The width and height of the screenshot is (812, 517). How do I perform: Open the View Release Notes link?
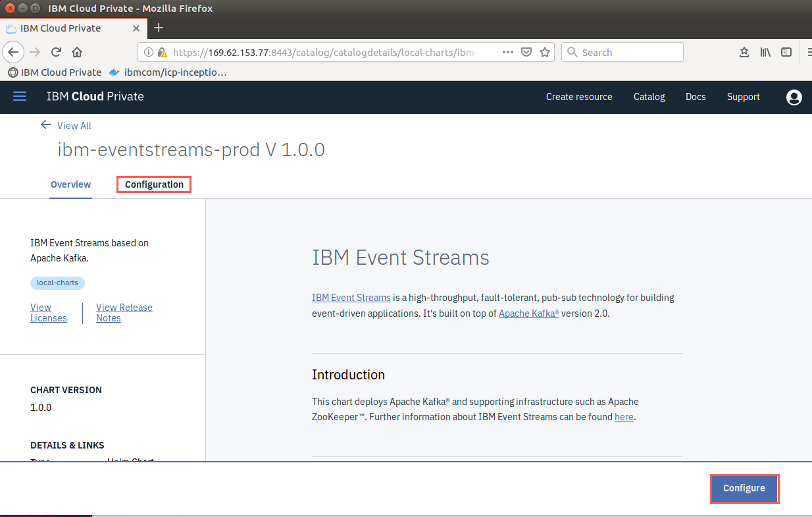124,313
